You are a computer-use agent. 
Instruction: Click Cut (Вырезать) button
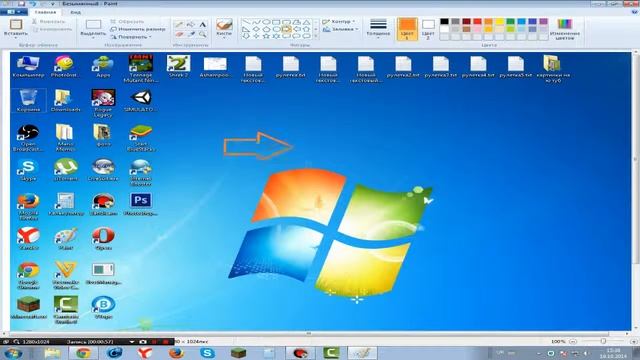[49, 21]
